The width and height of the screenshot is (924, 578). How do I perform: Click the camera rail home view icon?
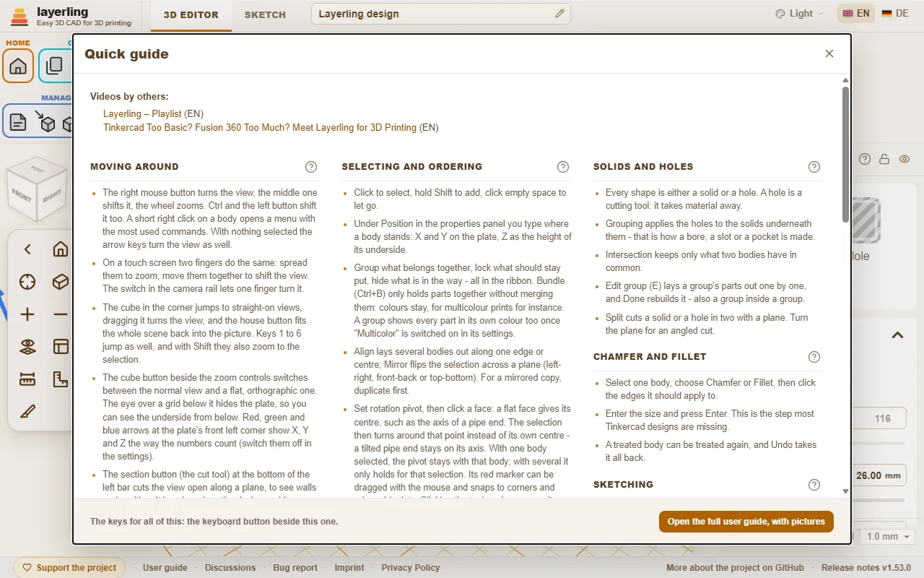[61, 249]
